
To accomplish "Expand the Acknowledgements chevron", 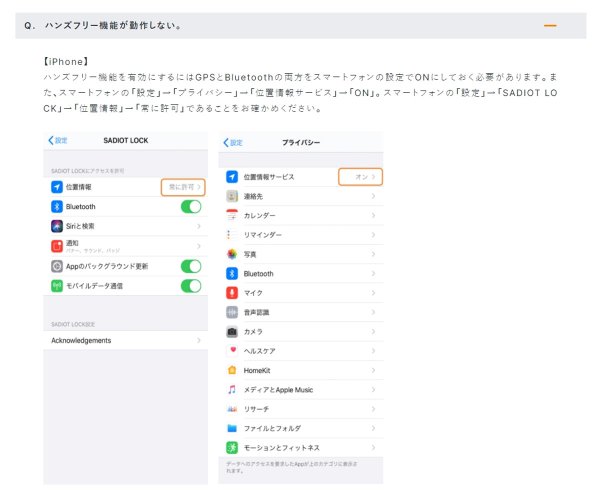I will [199, 340].
